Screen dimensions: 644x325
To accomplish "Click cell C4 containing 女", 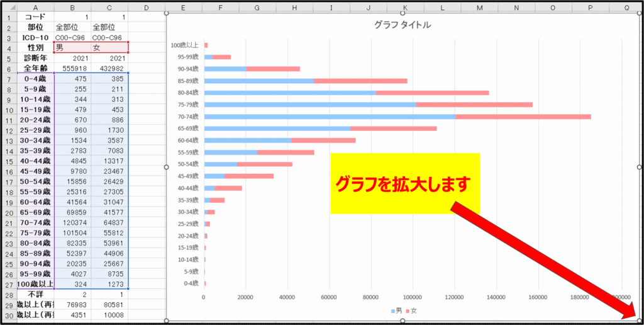I will click(109, 47).
